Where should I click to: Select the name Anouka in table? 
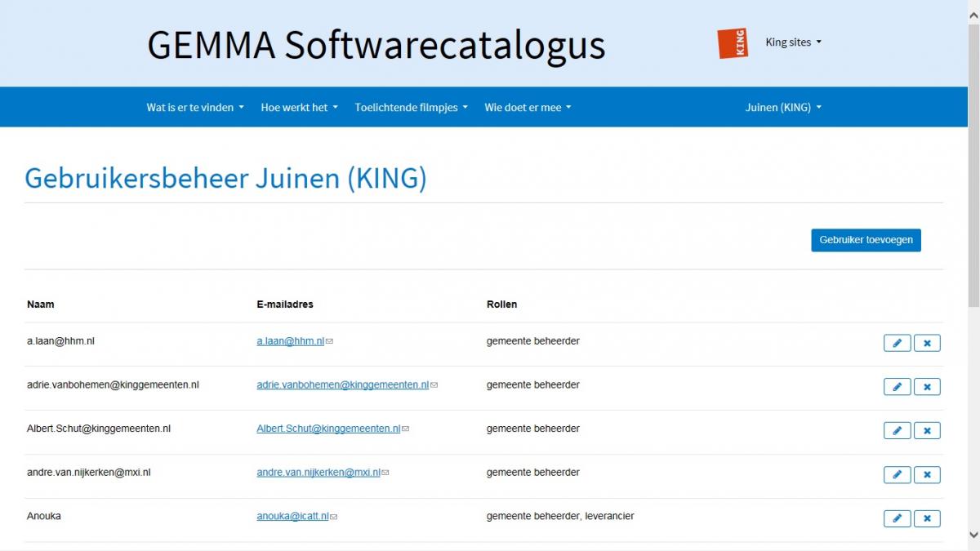coord(44,516)
